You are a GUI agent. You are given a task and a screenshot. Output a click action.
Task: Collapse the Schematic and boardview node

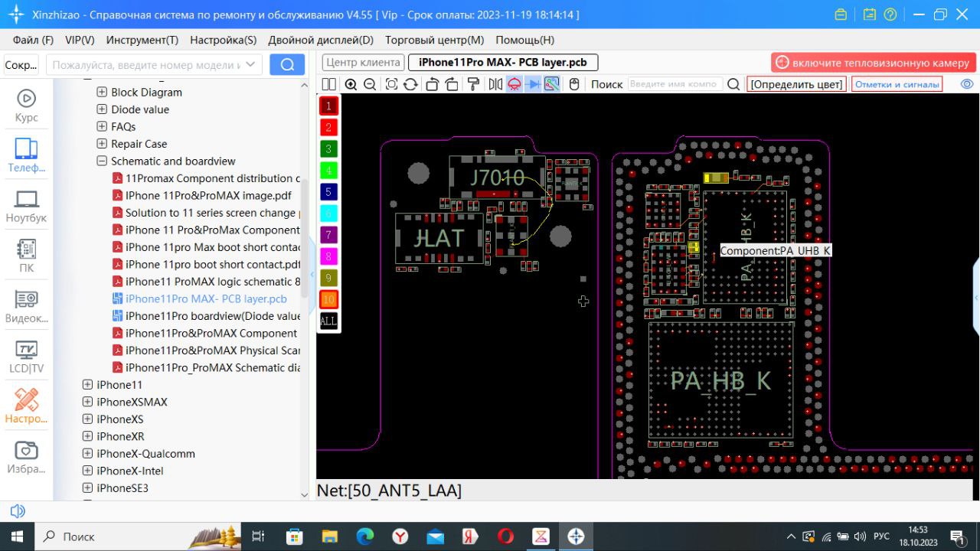(102, 161)
